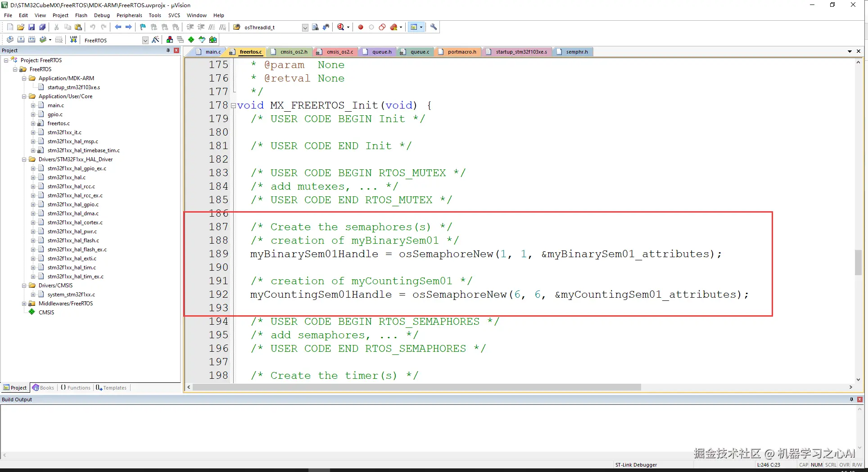Open the SVCS menu
The height and width of the screenshot is (472, 868).
(x=174, y=15)
